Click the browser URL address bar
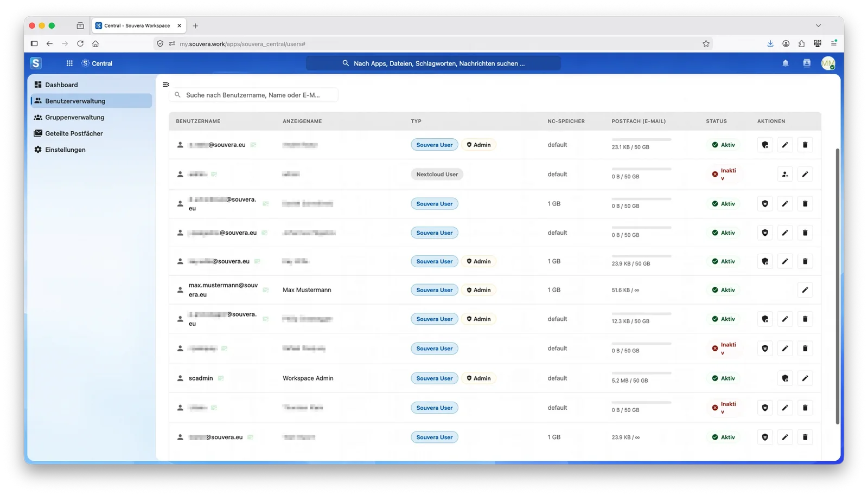The height and width of the screenshot is (496, 868). coord(434,44)
